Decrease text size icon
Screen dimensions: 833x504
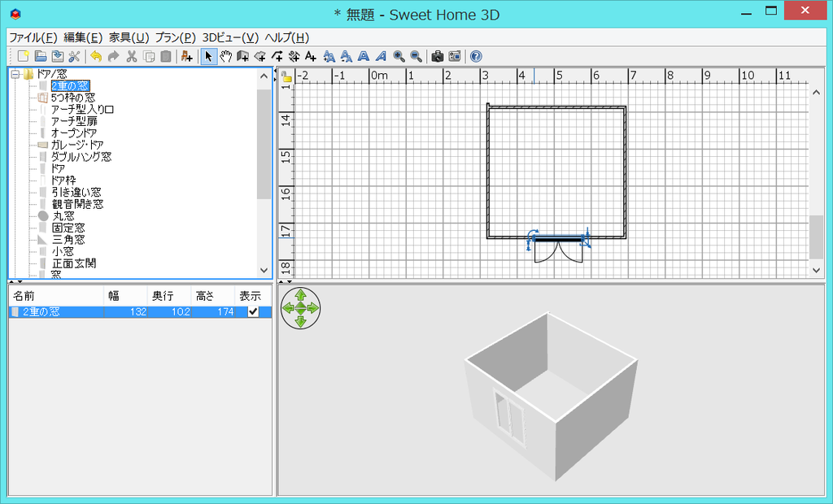346,56
